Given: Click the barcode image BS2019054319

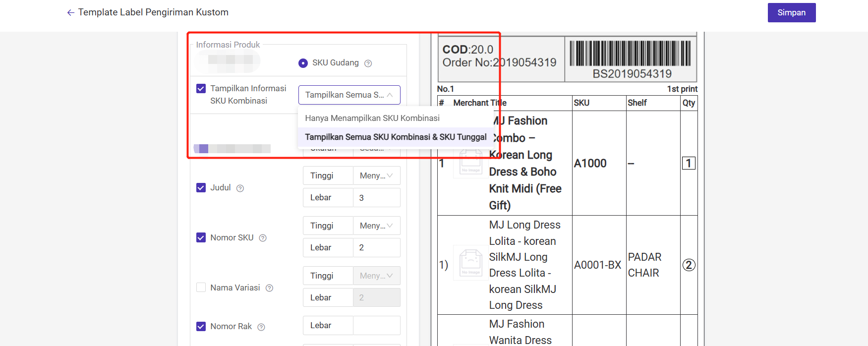Looking at the screenshot, I should coord(630,54).
